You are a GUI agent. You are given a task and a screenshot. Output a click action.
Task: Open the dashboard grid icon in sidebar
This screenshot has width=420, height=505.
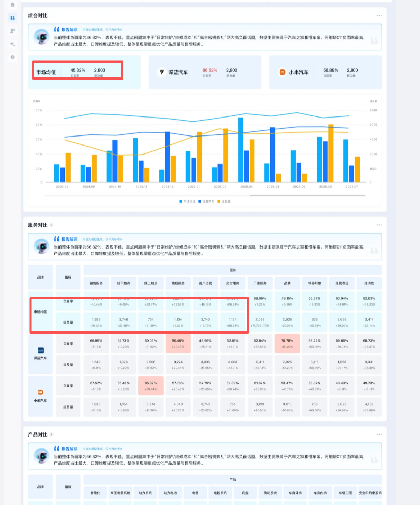[12, 18]
